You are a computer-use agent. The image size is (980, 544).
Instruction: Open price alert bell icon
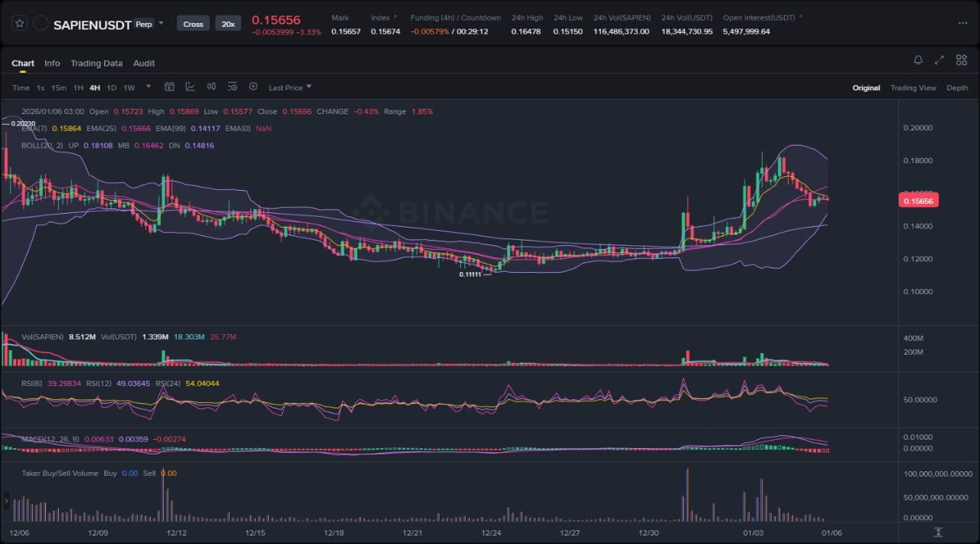point(918,60)
